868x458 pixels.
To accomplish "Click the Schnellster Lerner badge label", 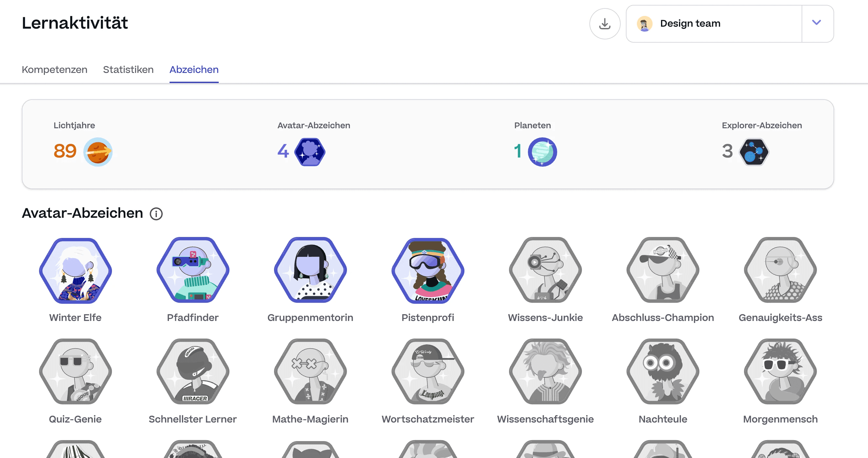I will coord(193,419).
